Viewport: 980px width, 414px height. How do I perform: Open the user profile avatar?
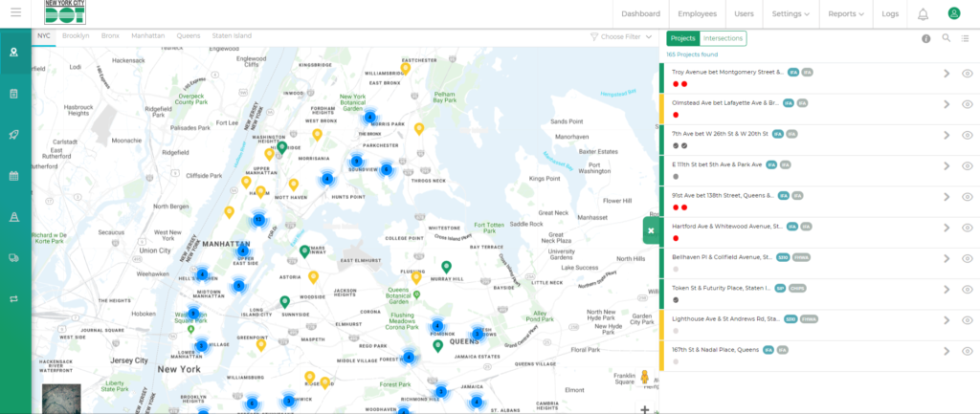pos(953,14)
